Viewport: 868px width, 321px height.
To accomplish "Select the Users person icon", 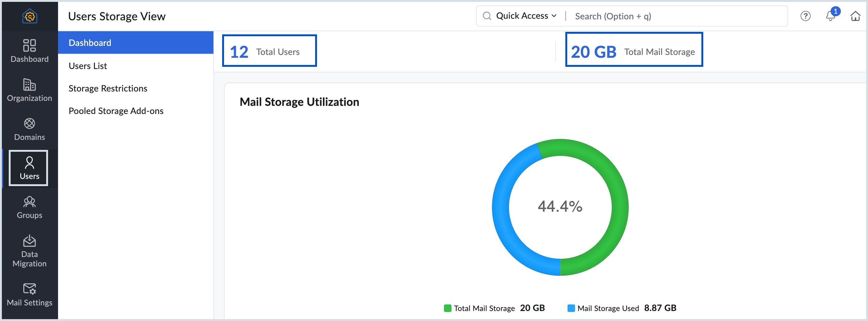I will (x=29, y=162).
